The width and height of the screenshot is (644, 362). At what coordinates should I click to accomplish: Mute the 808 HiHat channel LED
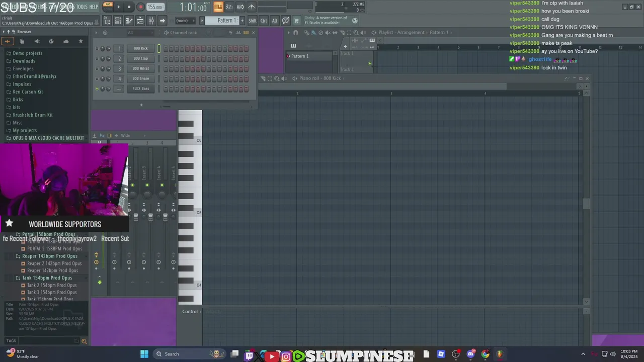(97, 69)
